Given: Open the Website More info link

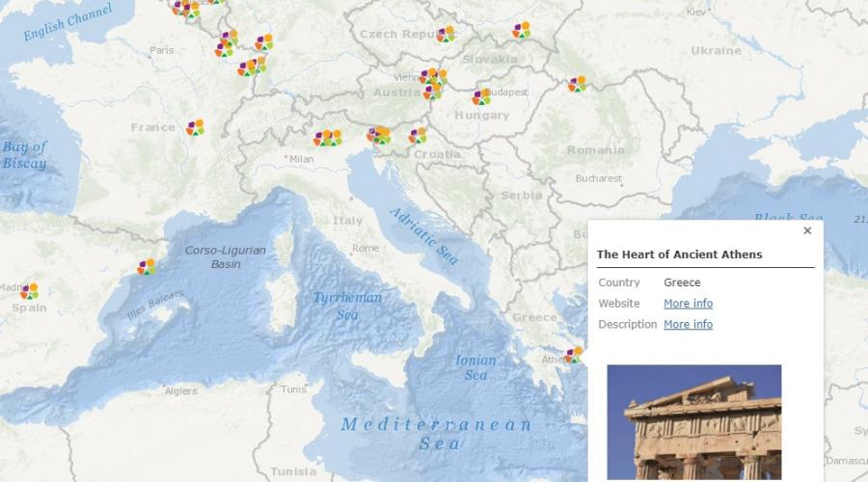Looking at the screenshot, I should click(688, 304).
